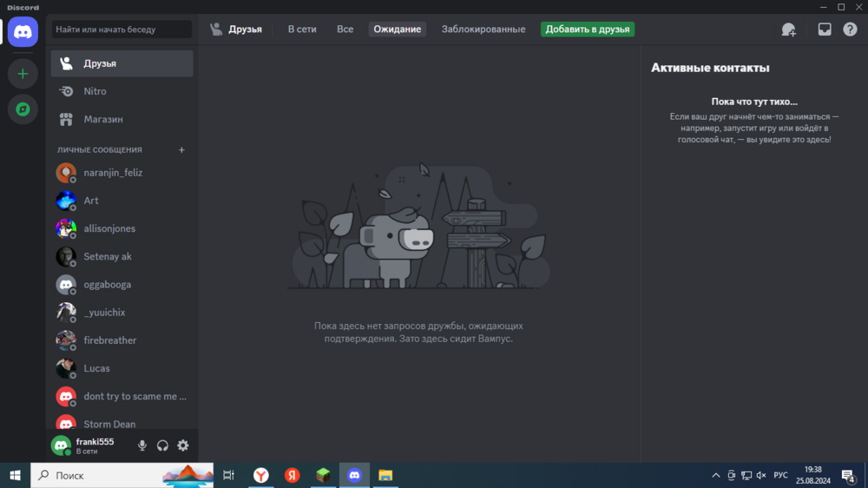
Task: Open naranjin_feliz avatar conversation
Action: [66, 173]
